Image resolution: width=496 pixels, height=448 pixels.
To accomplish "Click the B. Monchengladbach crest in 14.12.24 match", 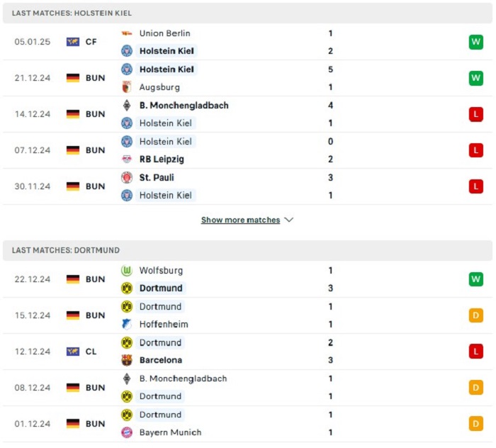I will [x=127, y=106].
